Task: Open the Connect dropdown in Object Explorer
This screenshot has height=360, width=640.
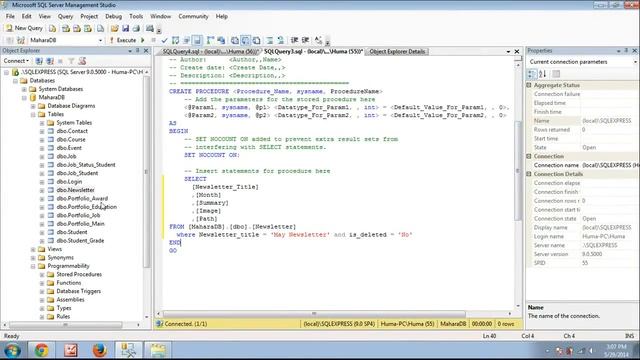Action: (x=16, y=61)
